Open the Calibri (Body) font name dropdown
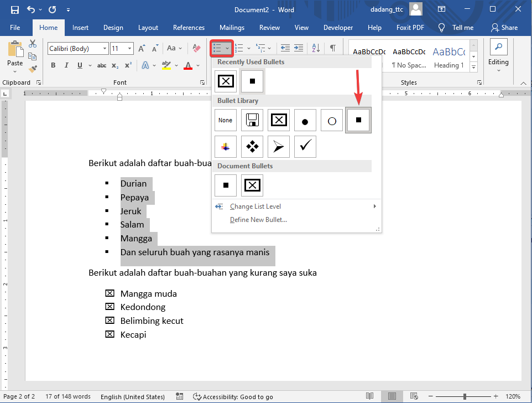The image size is (532, 403). tap(105, 49)
